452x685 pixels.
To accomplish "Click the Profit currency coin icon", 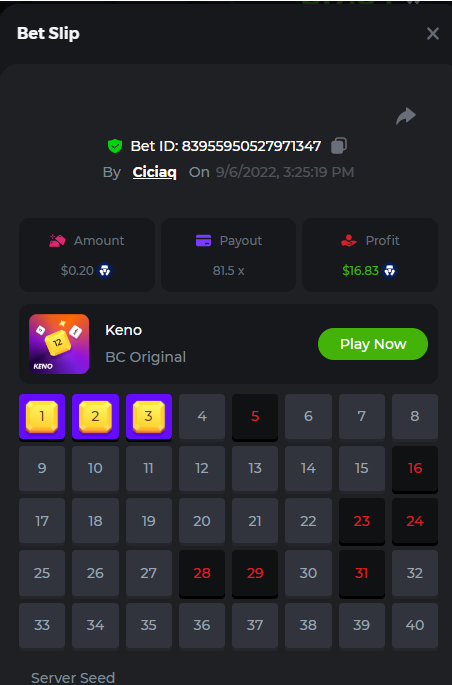I will click(390, 270).
